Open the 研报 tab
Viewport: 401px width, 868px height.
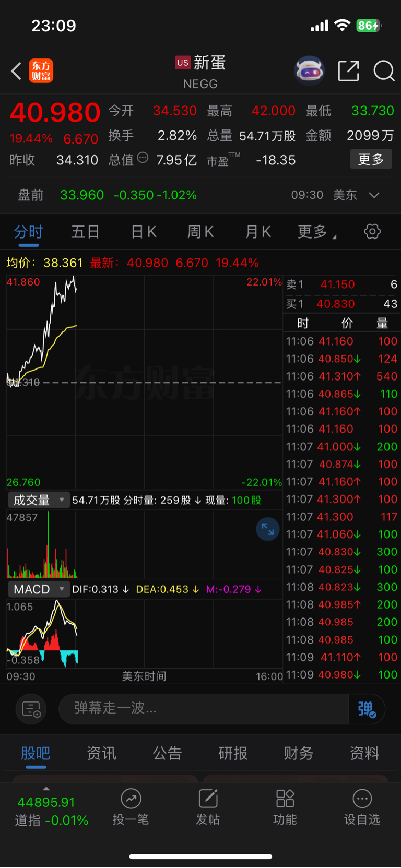pos(233,753)
